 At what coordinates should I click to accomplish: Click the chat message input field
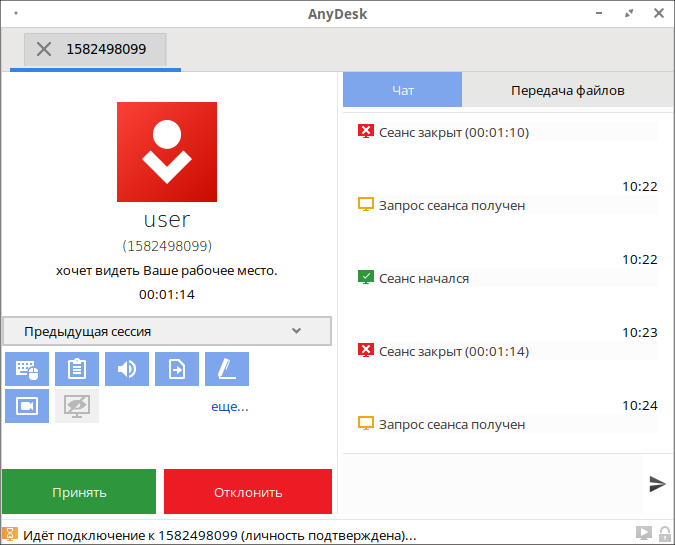point(492,484)
